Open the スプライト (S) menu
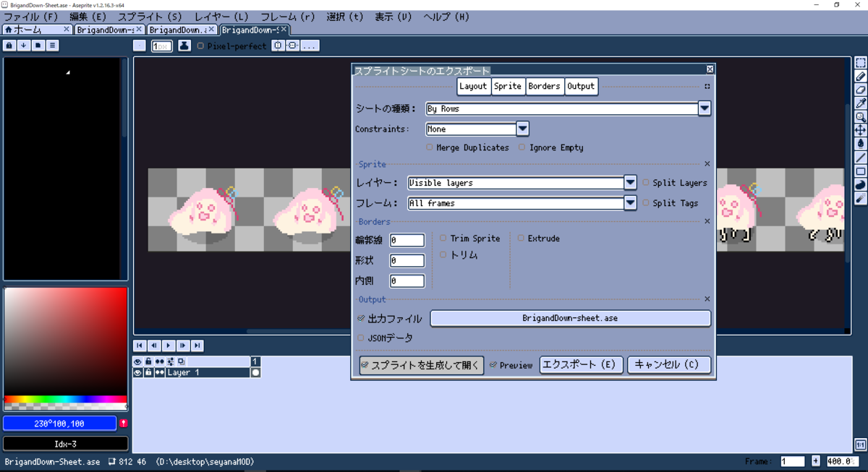This screenshot has height=472, width=868. (150, 17)
